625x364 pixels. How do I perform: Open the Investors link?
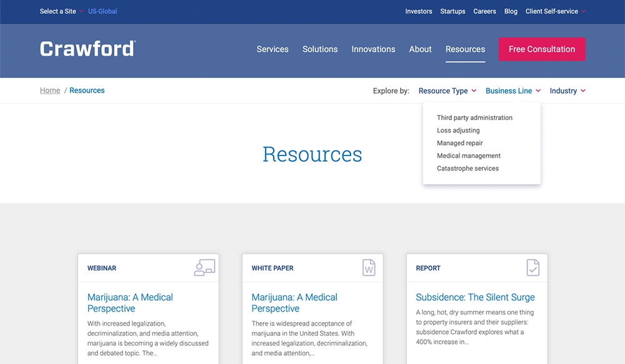418,11
